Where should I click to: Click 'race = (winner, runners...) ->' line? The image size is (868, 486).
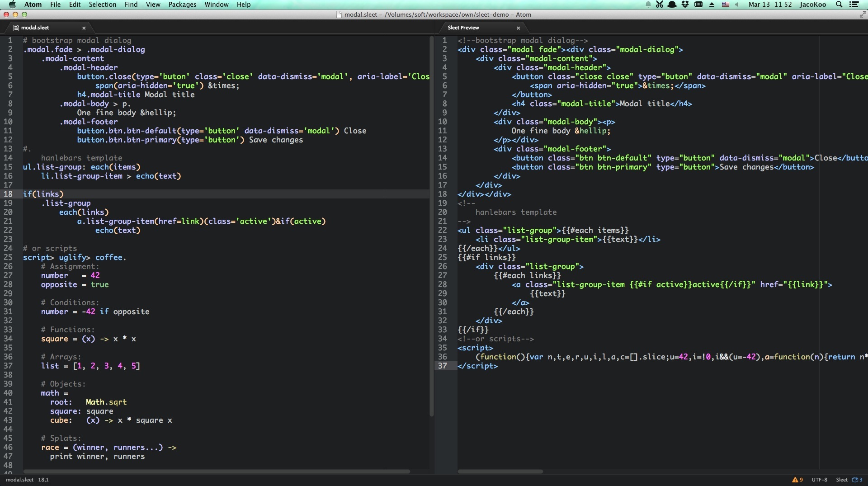pyautogui.click(x=108, y=447)
